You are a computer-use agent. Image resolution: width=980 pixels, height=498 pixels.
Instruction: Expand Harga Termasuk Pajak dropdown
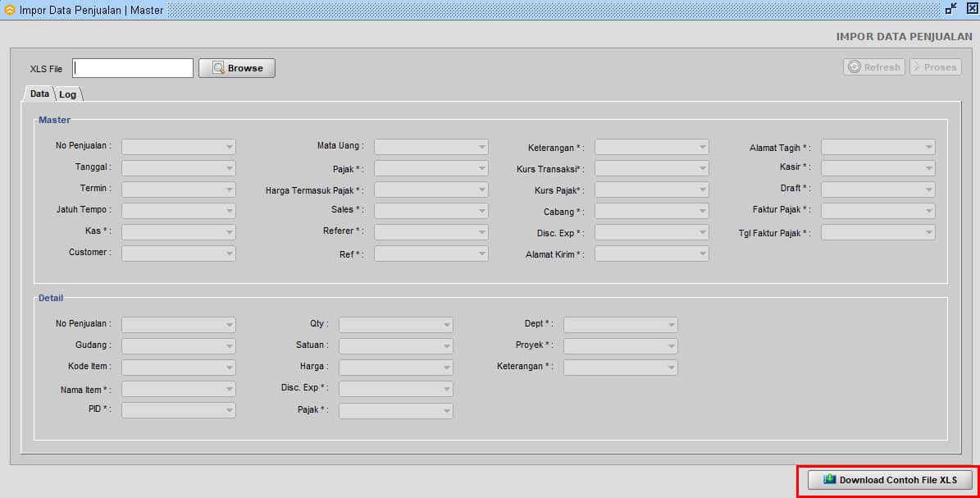431,190
